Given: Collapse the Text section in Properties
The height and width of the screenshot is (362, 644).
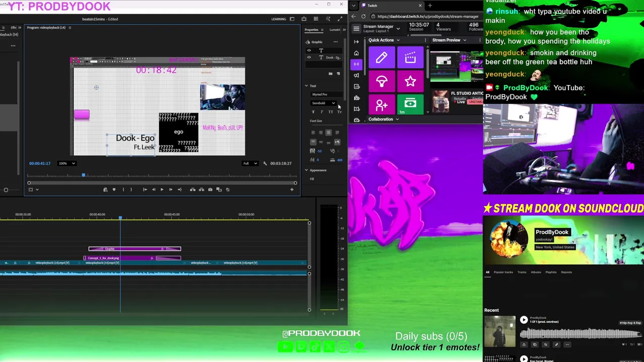Looking at the screenshot, I should (x=306, y=86).
